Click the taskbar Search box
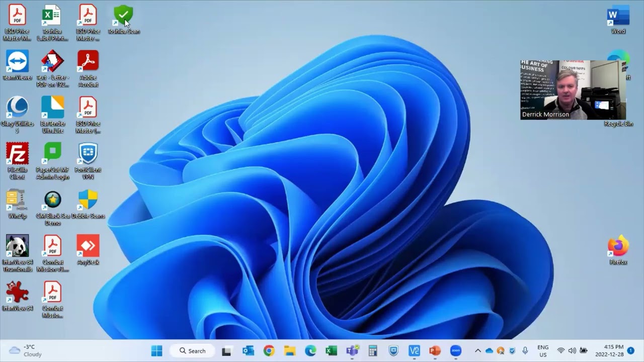644x362 pixels. (x=193, y=350)
